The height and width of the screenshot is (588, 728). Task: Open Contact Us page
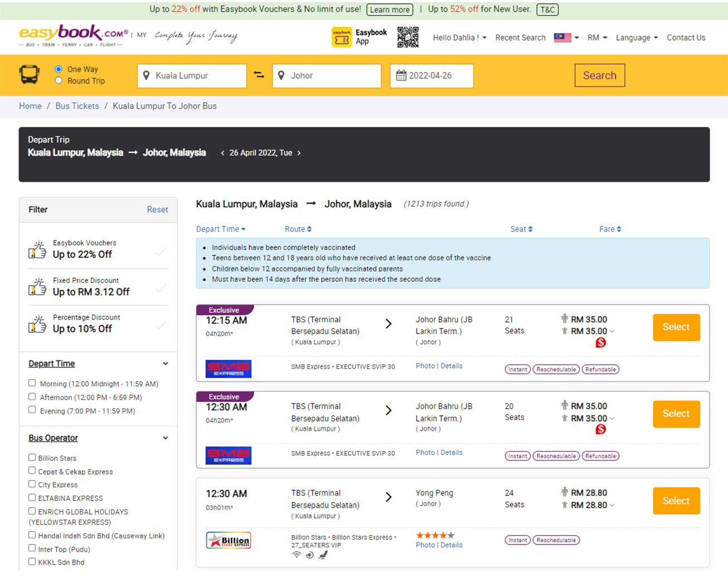pos(686,37)
